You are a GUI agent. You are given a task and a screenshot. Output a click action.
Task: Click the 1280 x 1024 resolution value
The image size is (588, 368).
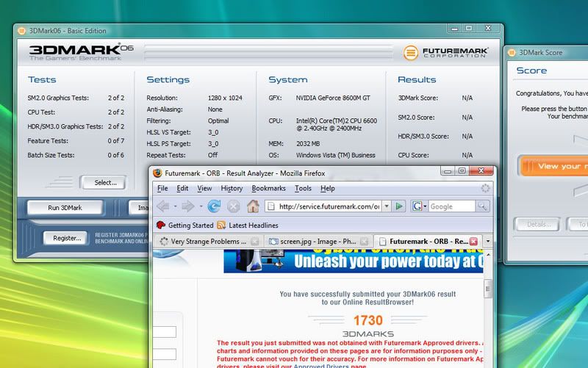[225, 98]
